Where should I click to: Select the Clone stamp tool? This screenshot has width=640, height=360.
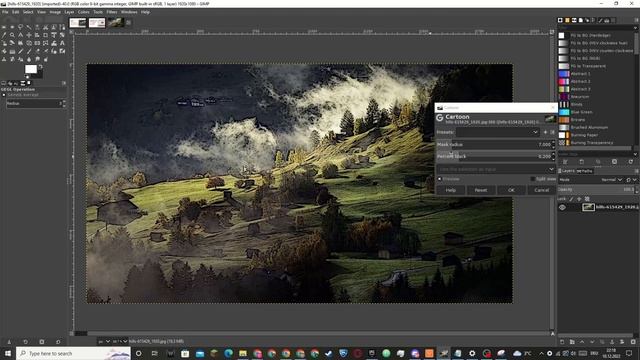4,59
